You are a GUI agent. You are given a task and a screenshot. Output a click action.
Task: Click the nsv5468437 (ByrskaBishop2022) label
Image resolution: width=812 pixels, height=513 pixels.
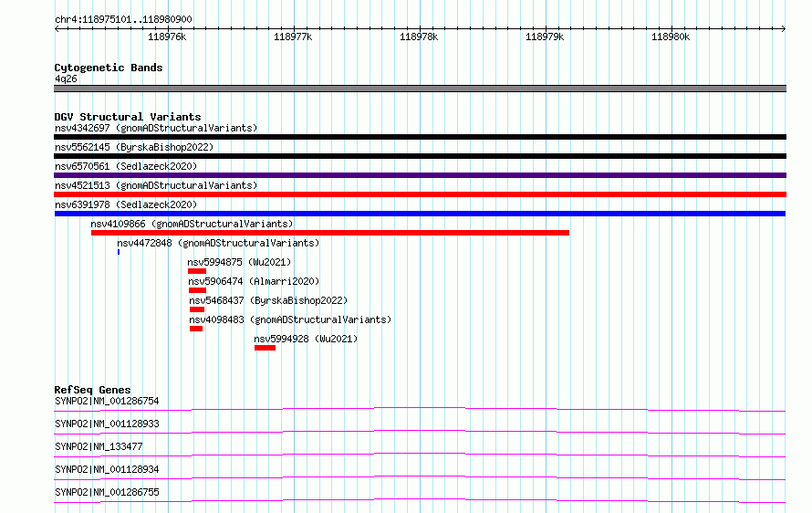[x=268, y=300]
